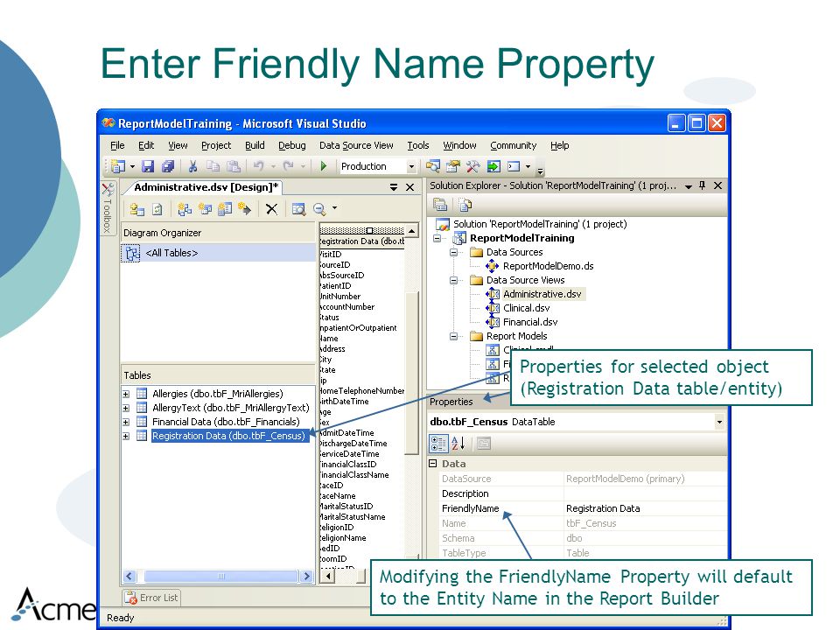Click the Save icon in main toolbar
Screen dimensions: 840x630
148,166
